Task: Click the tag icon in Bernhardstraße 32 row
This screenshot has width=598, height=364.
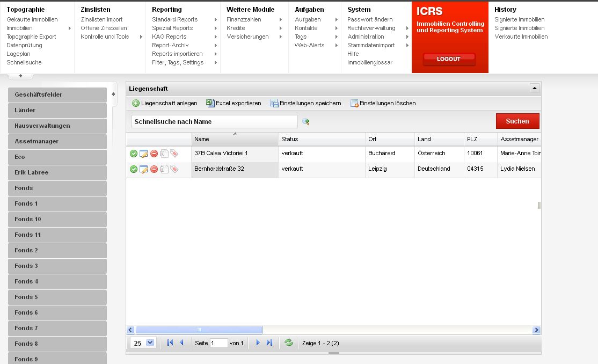Action: click(174, 169)
